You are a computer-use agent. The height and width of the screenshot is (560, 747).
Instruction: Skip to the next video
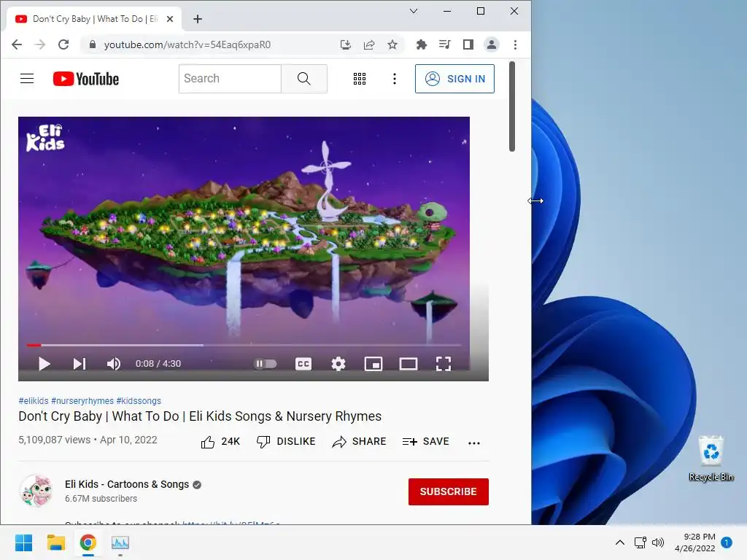pos(80,364)
